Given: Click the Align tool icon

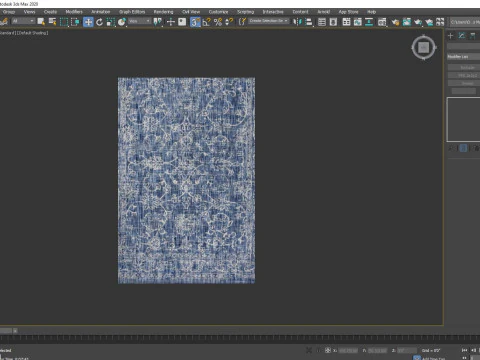Looking at the screenshot, I should tap(309, 22).
